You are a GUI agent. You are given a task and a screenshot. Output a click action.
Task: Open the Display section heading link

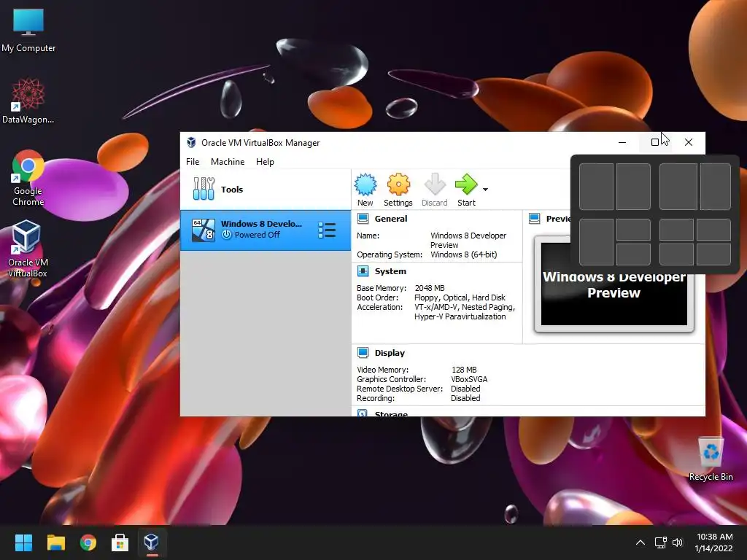point(390,353)
